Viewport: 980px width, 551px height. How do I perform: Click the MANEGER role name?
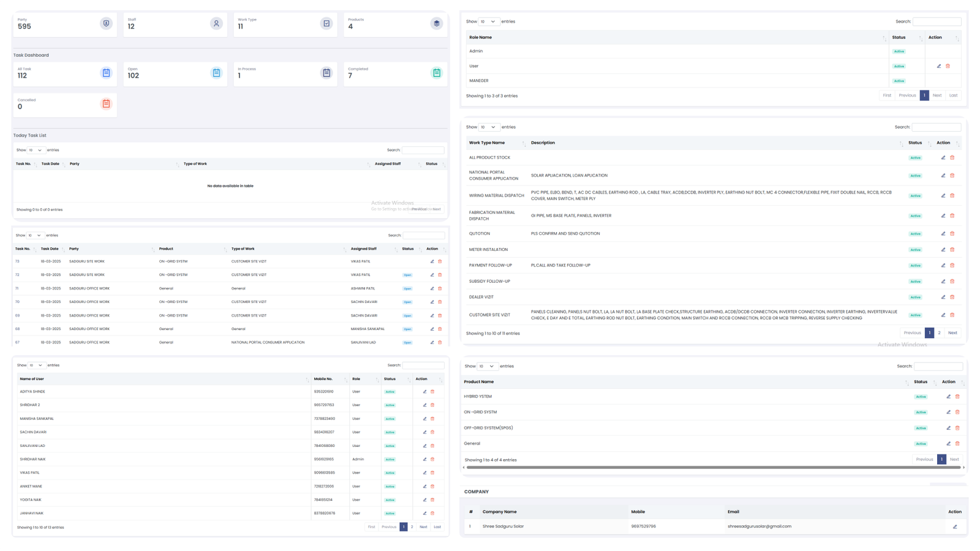pyautogui.click(x=479, y=81)
